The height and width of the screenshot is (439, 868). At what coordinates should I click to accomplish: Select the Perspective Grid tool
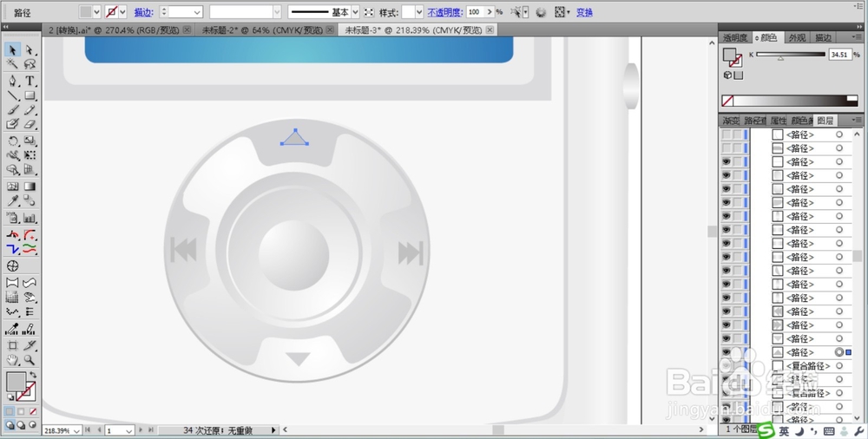30,170
